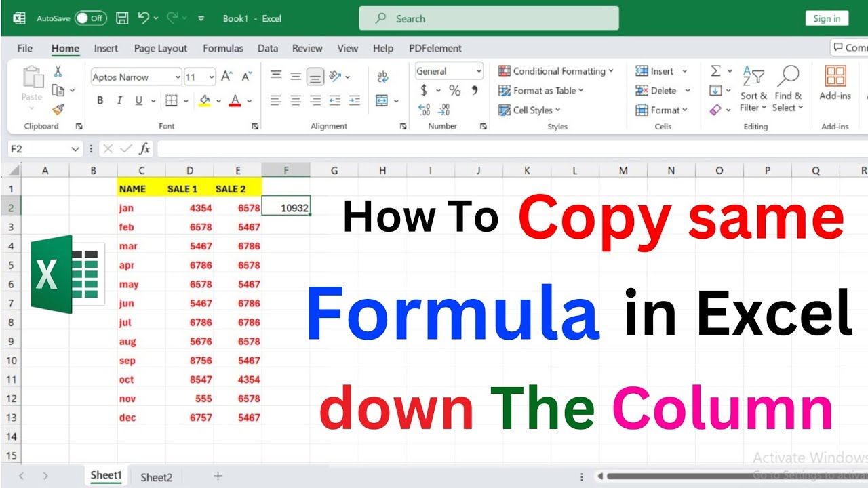
Task: Click the Decrease Decimal icon
Action: 445,109
